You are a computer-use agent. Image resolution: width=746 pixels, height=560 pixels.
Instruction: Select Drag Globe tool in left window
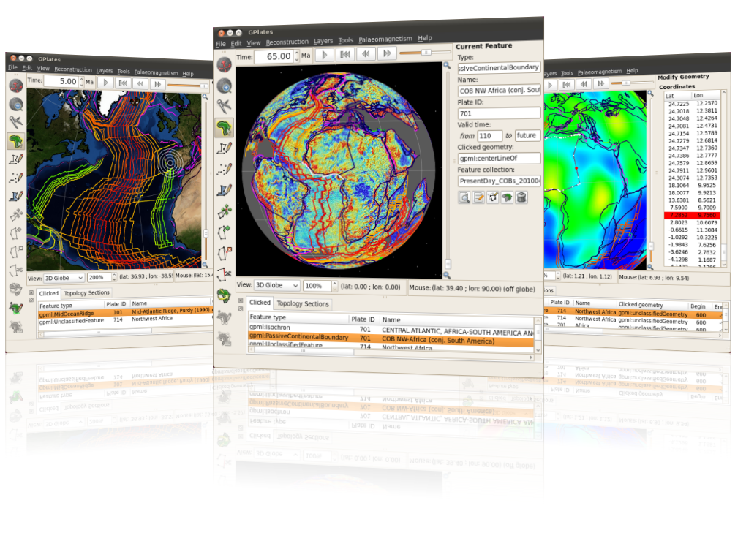click(x=15, y=86)
